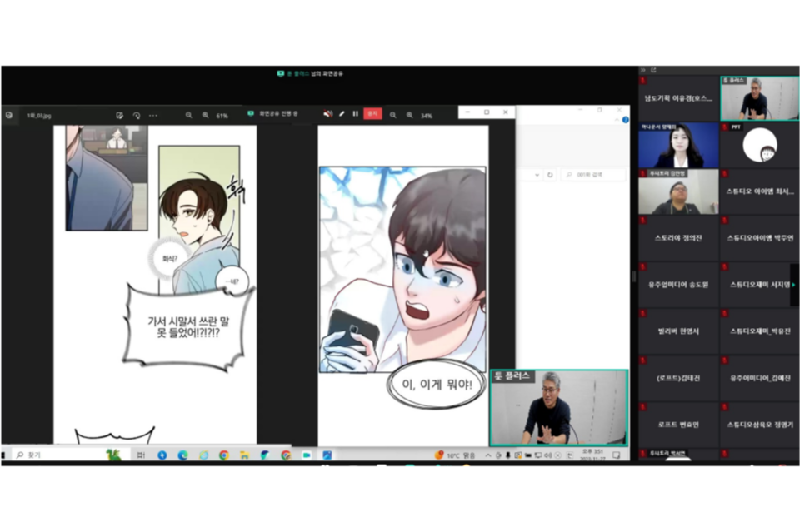This screenshot has width=800, height=532.
Task: Select the annotation pencil tool
Action: coord(342,114)
